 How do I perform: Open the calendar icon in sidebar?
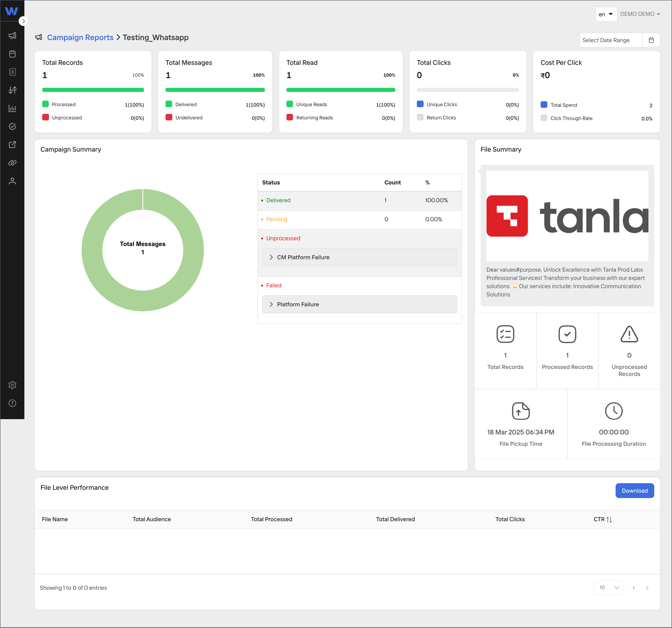pyautogui.click(x=13, y=54)
